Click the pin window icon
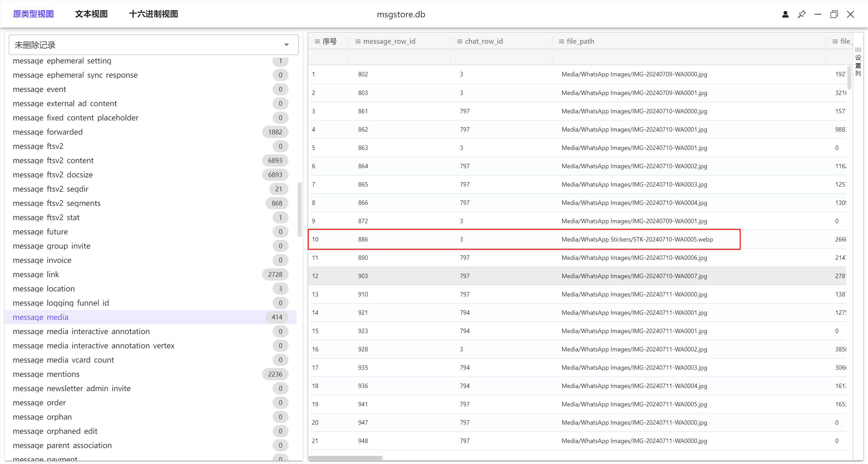The image size is (868, 464). tap(802, 14)
